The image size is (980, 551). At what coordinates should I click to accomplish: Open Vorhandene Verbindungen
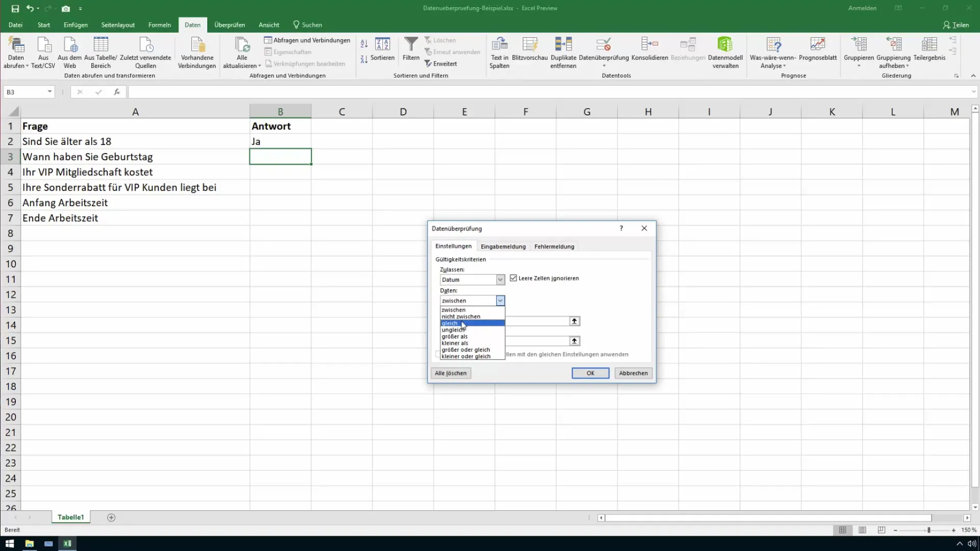[x=197, y=53]
